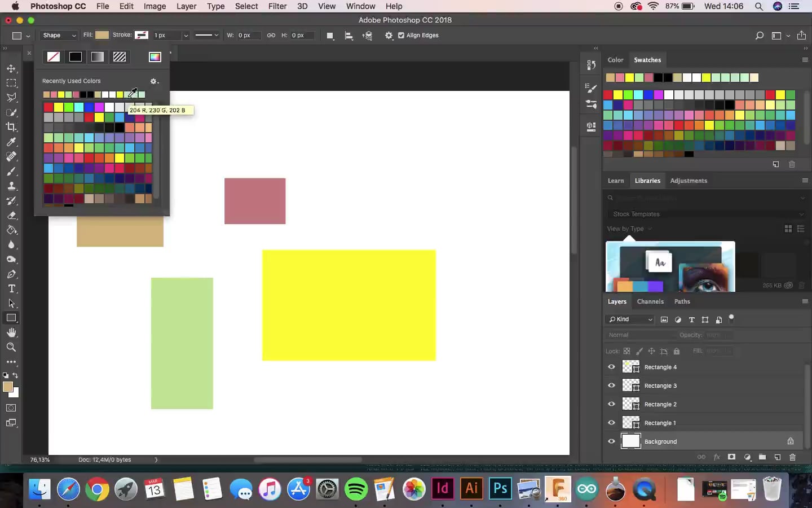
Task: Open the Filter menu
Action: (277, 6)
